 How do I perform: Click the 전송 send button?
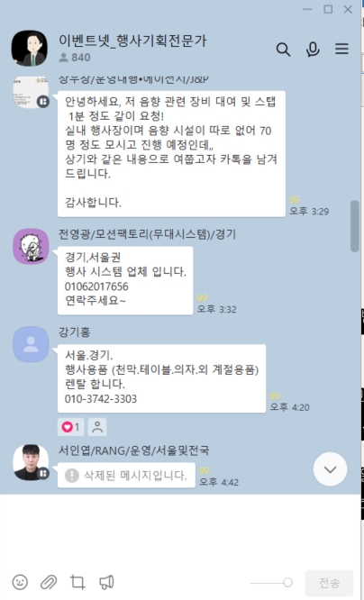point(329,583)
